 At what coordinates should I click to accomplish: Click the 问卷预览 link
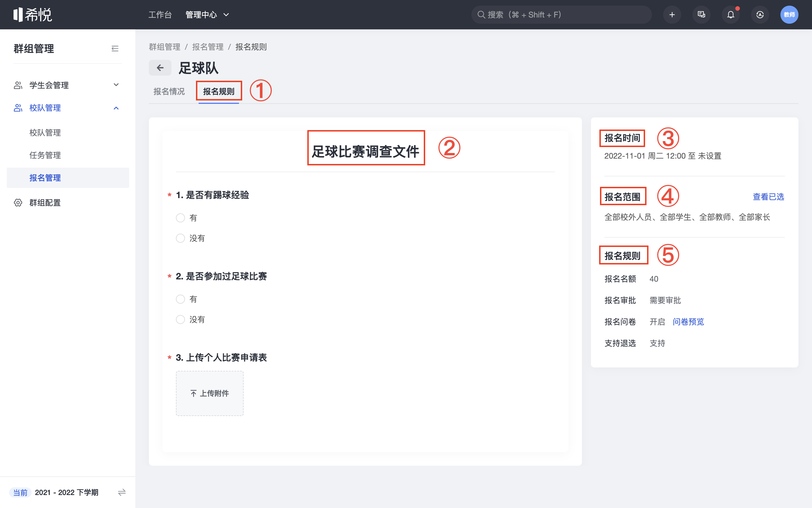pos(688,321)
